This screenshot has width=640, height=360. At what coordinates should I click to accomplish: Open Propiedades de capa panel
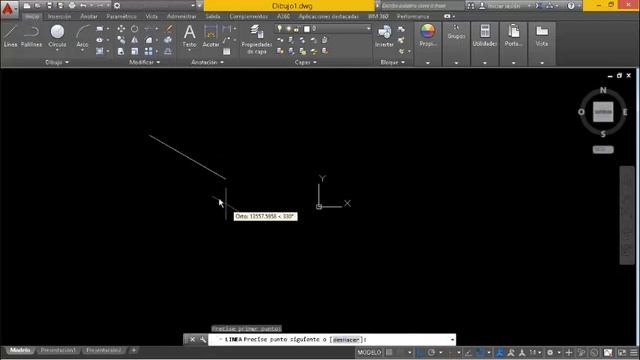click(257, 39)
